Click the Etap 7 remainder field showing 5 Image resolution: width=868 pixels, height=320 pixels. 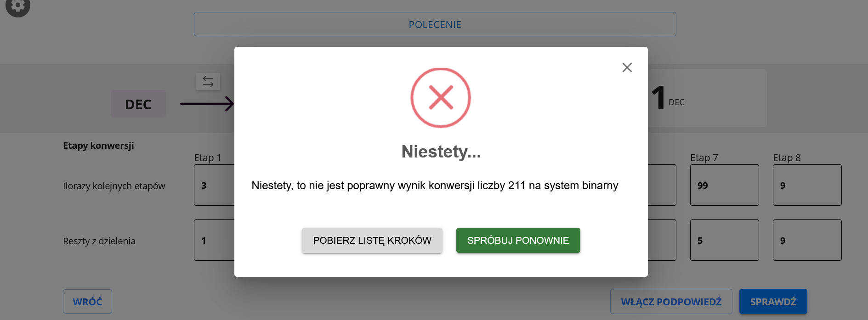coord(724,240)
